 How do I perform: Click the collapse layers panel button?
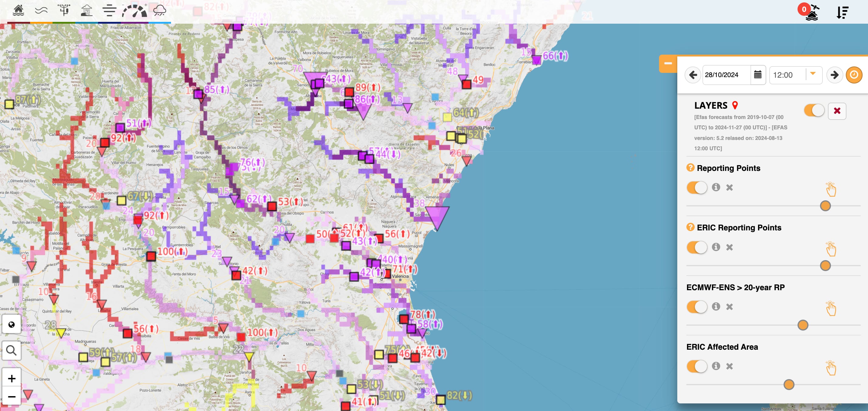pos(668,63)
